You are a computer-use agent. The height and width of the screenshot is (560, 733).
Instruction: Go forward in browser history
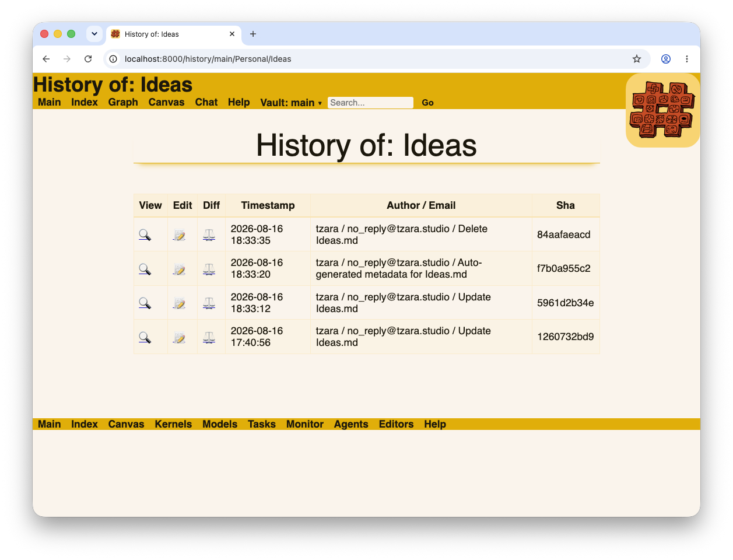click(x=67, y=59)
